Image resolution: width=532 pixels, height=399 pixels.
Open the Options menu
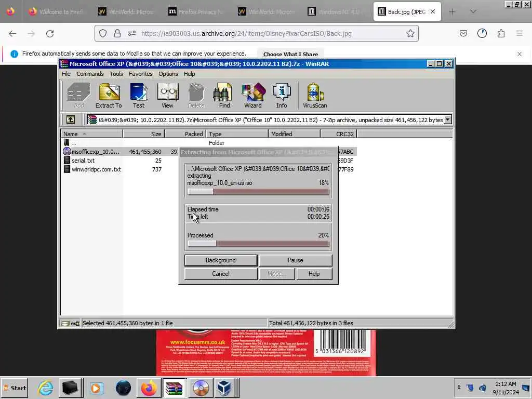coord(168,74)
